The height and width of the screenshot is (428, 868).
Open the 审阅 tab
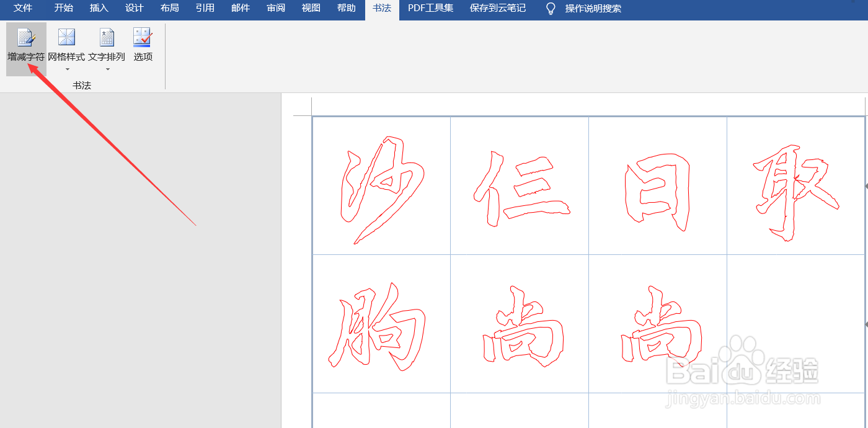(x=275, y=9)
